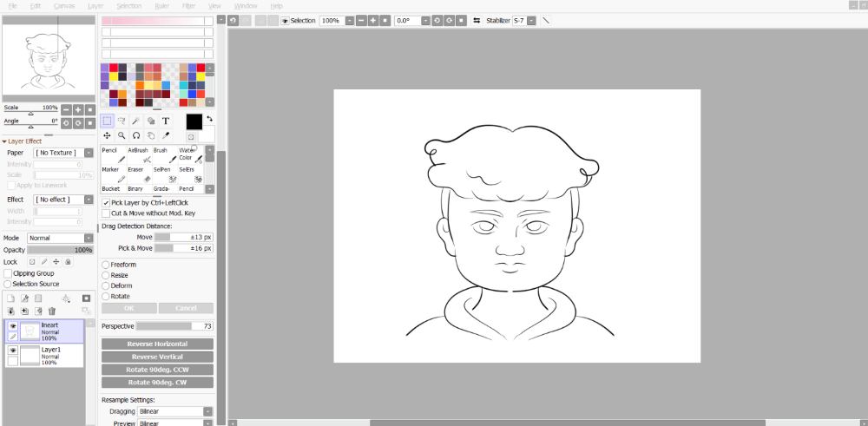
Task: Open rotation angle dropdown
Action: point(425,21)
